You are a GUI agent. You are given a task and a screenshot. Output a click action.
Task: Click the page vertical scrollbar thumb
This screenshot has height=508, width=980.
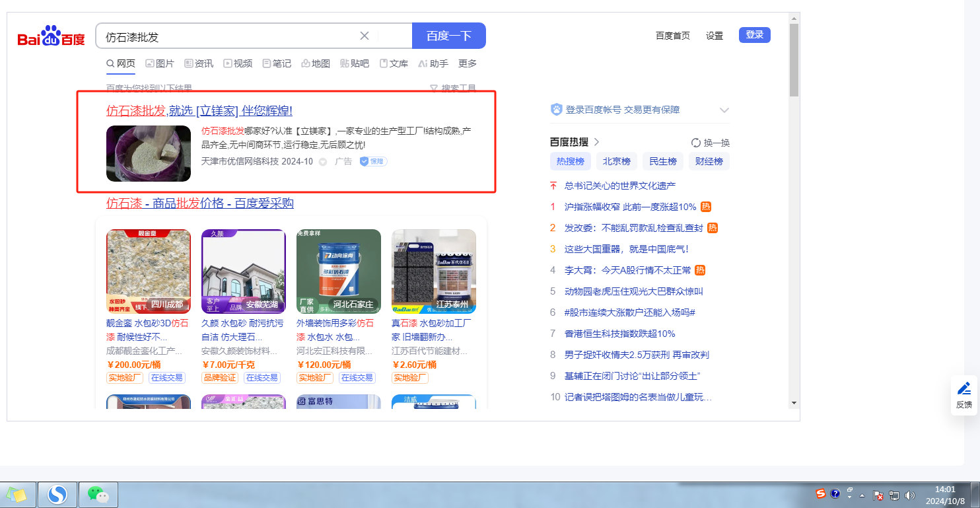[x=794, y=59]
